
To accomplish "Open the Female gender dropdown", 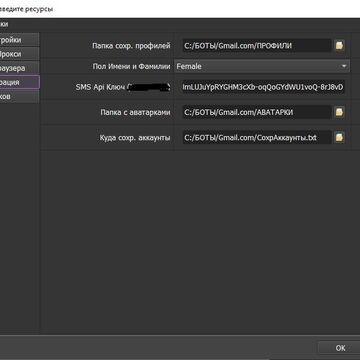I will (x=262, y=66).
